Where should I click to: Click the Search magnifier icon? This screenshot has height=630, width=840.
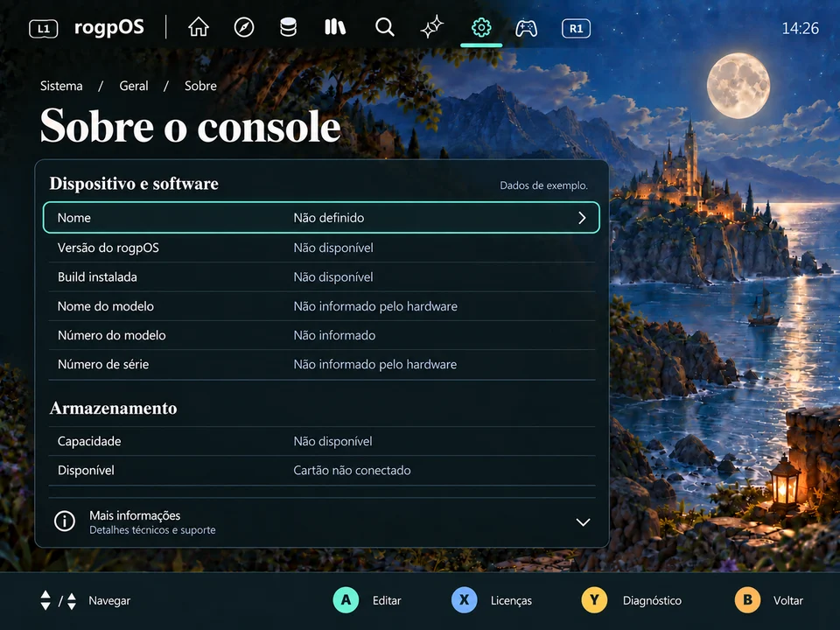385,27
